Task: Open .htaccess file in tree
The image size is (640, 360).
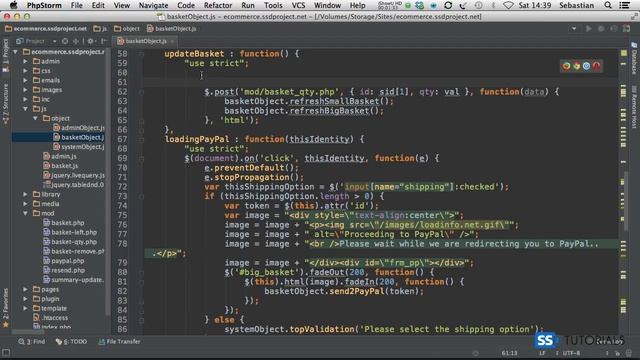Action: pos(51,318)
